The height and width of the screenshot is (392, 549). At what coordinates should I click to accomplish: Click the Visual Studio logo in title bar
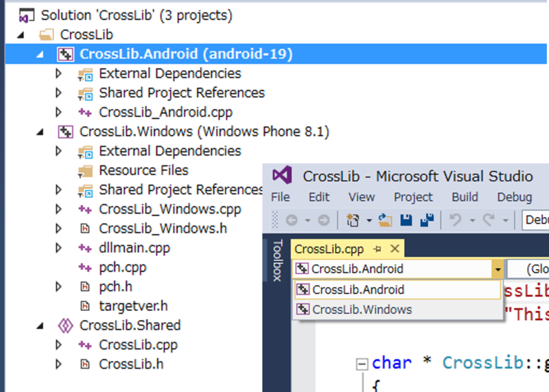[282, 175]
